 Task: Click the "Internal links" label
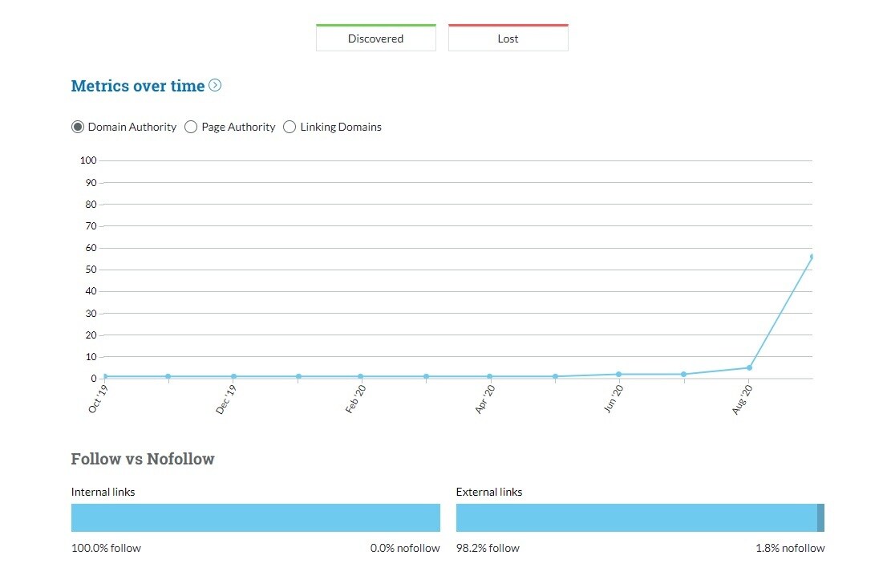tap(103, 492)
